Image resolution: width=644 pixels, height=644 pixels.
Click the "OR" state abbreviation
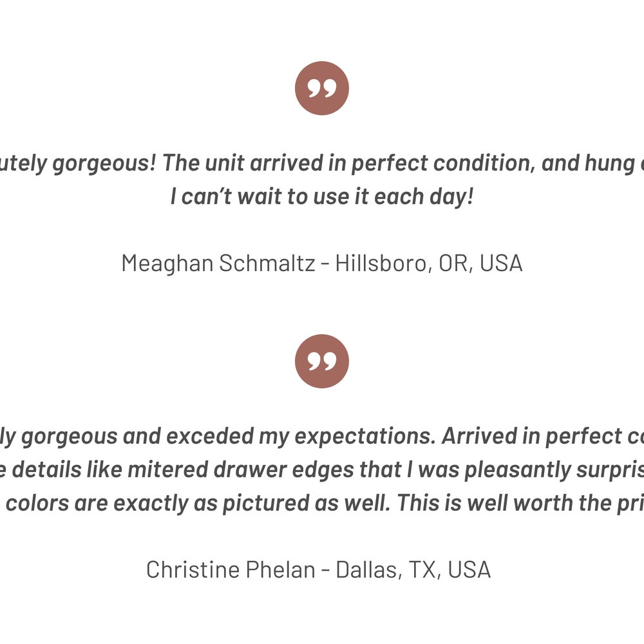click(453, 263)
